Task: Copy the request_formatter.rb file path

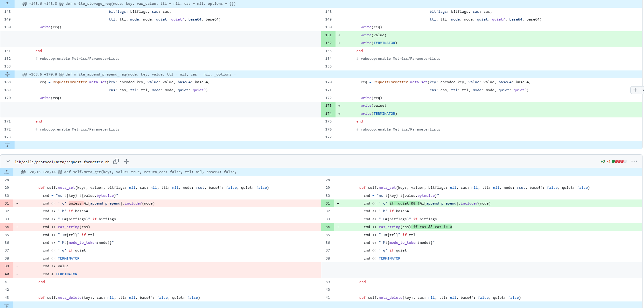Action: point(116,161)
